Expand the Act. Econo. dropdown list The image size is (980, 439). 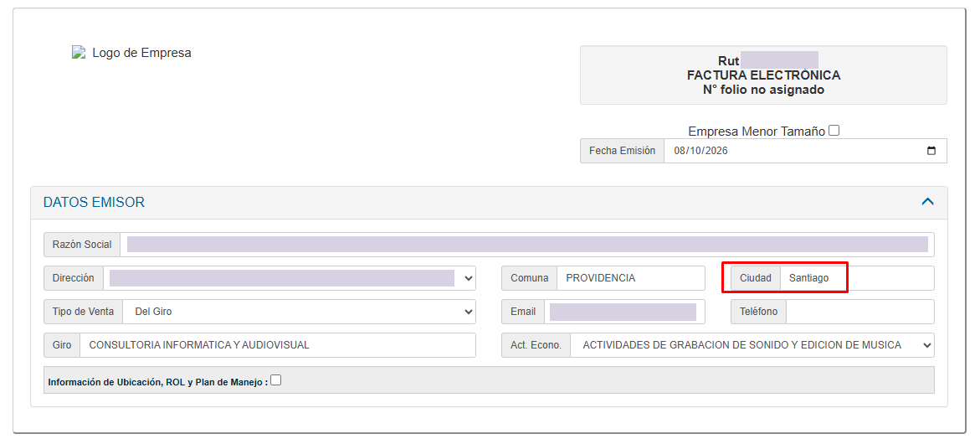(752, 345)
